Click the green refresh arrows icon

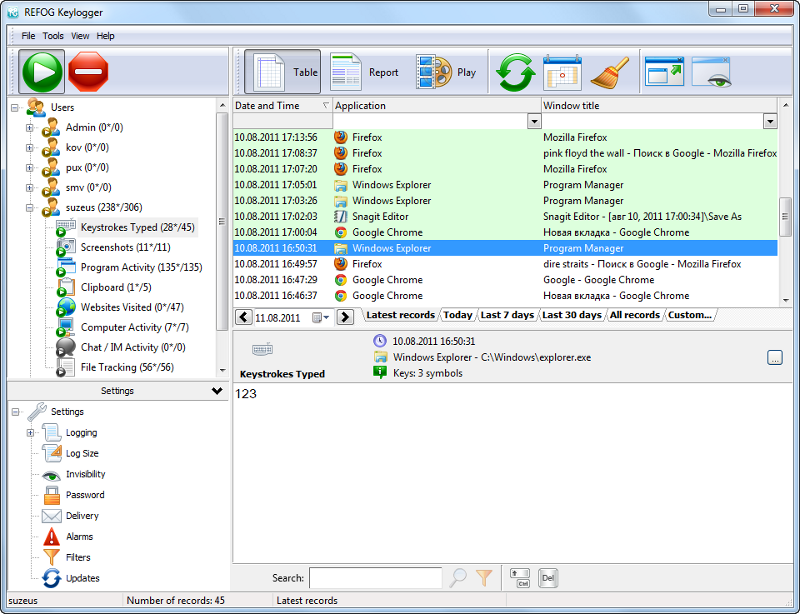point(517,72)
